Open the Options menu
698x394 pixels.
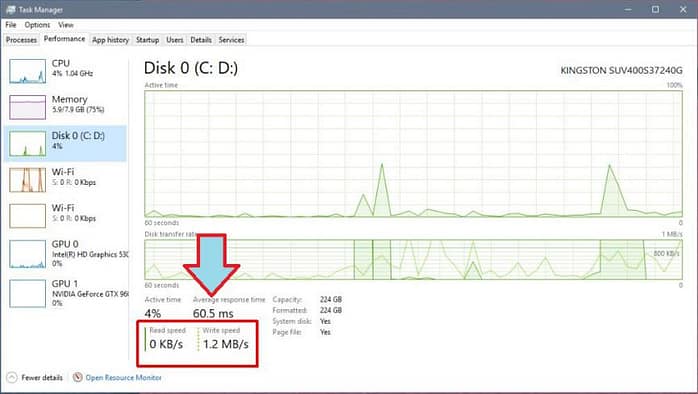click(37, 25)
